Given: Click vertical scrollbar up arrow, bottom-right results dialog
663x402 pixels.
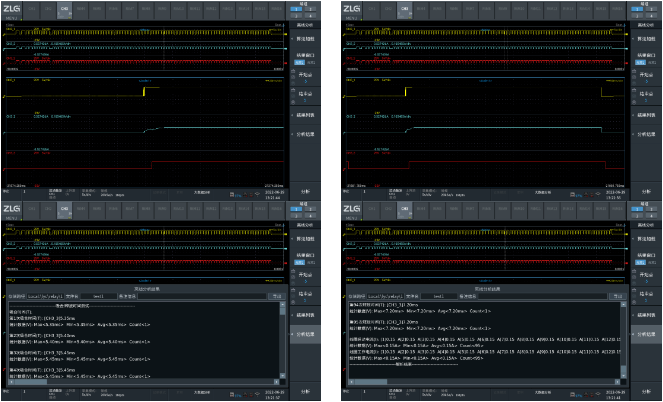Looking at the screenshot, I should [623, 304].
